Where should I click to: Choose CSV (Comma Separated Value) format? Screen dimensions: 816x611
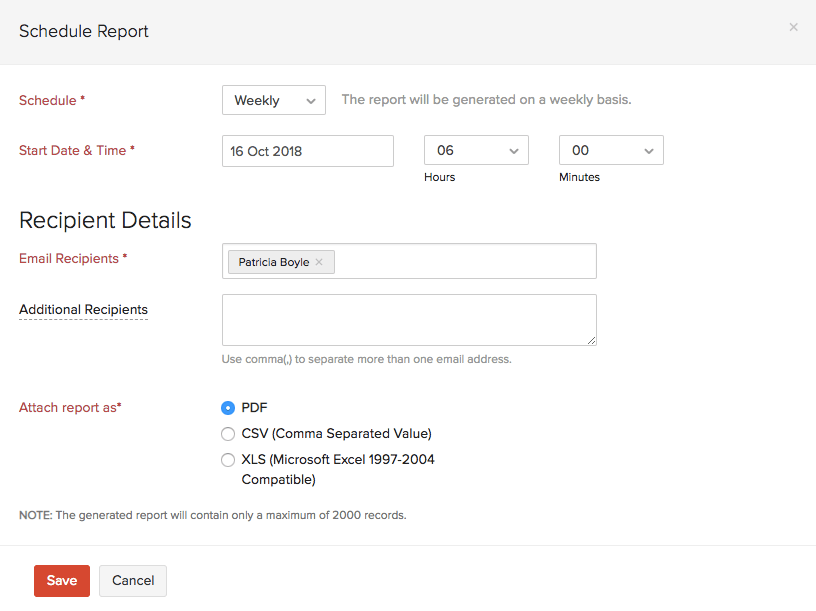(228, 434)
